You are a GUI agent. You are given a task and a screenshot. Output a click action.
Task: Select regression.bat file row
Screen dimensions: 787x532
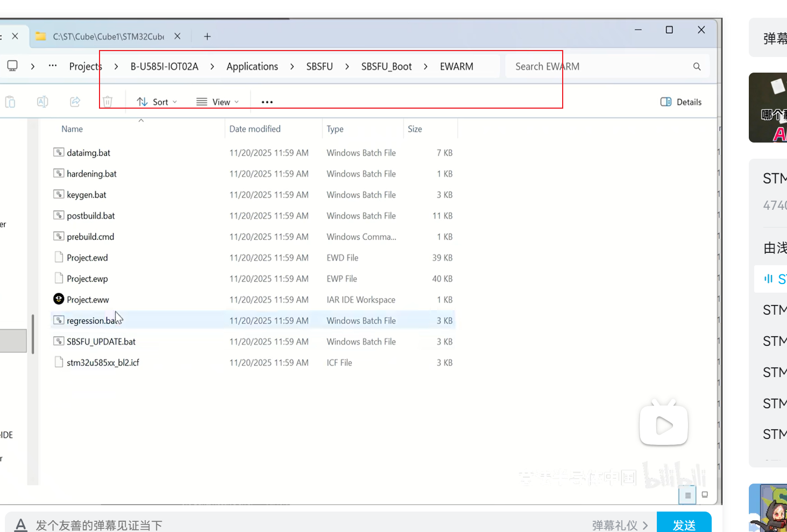pos(253,321)
